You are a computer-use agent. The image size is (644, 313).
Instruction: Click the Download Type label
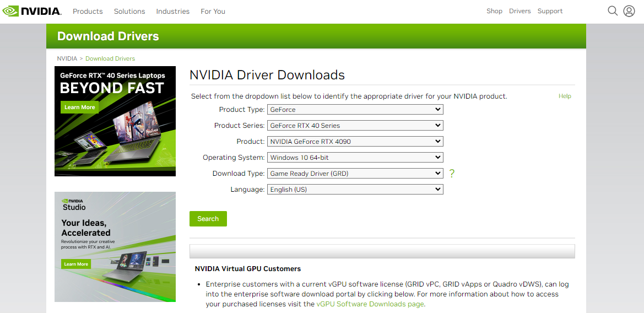tap(238, 174)
